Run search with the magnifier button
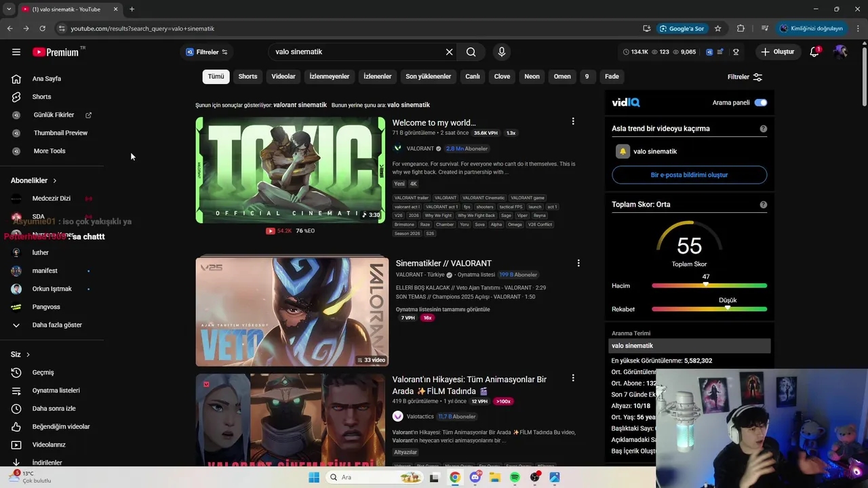This screenshot has height=488, width=868. click(x=471, y=52)
